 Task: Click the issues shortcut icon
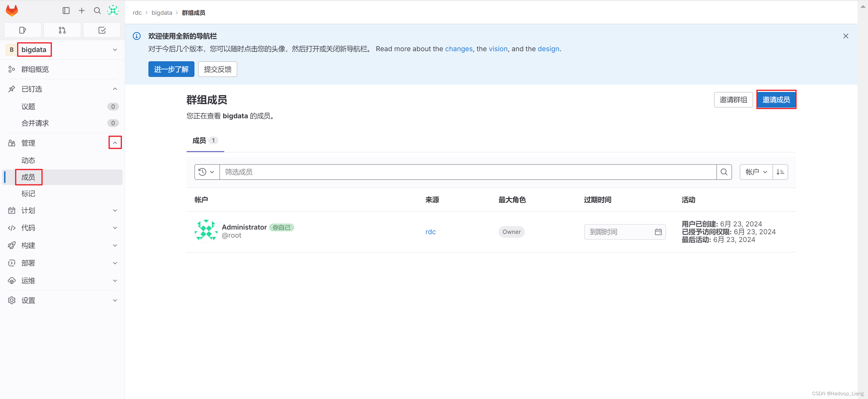tap(23, 30)
